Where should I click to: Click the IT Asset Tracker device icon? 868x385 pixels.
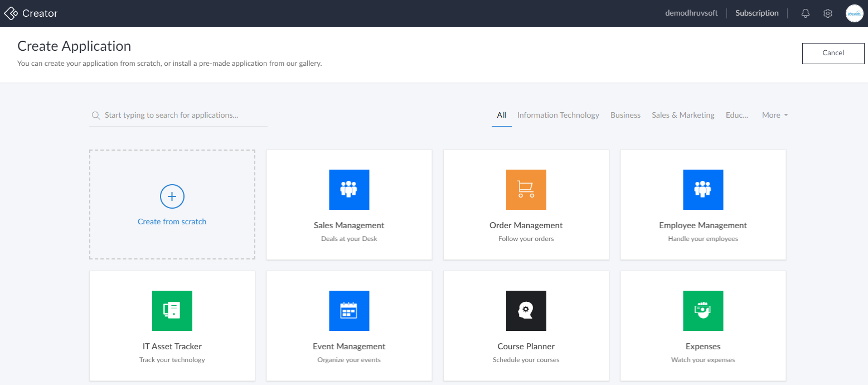[x=172, y=311]
